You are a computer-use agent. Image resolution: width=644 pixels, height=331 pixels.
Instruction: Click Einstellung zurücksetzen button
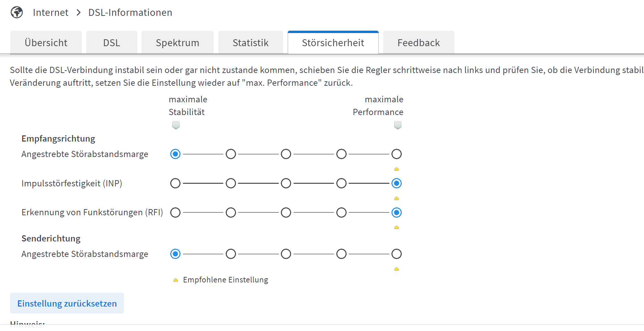(x=67, y=303)
